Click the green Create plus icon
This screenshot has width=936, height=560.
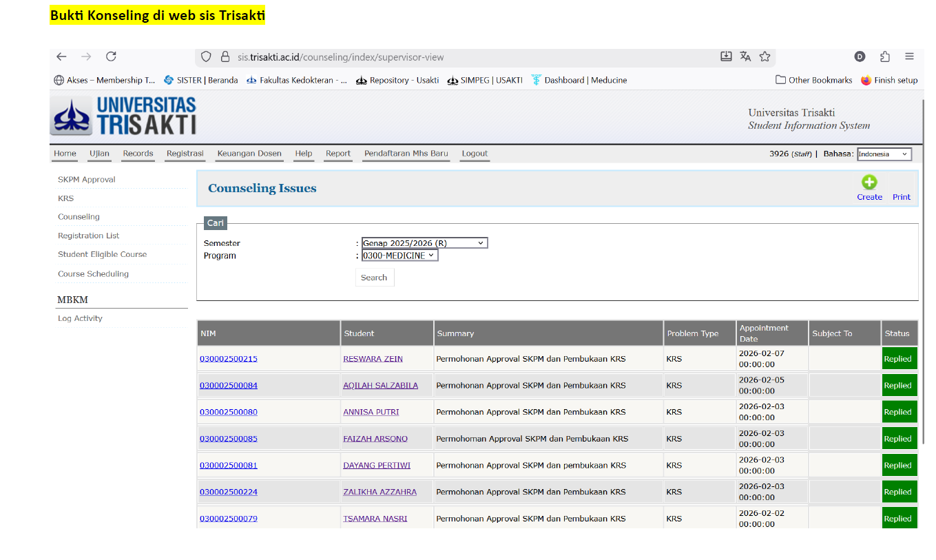tap(869, 183)
